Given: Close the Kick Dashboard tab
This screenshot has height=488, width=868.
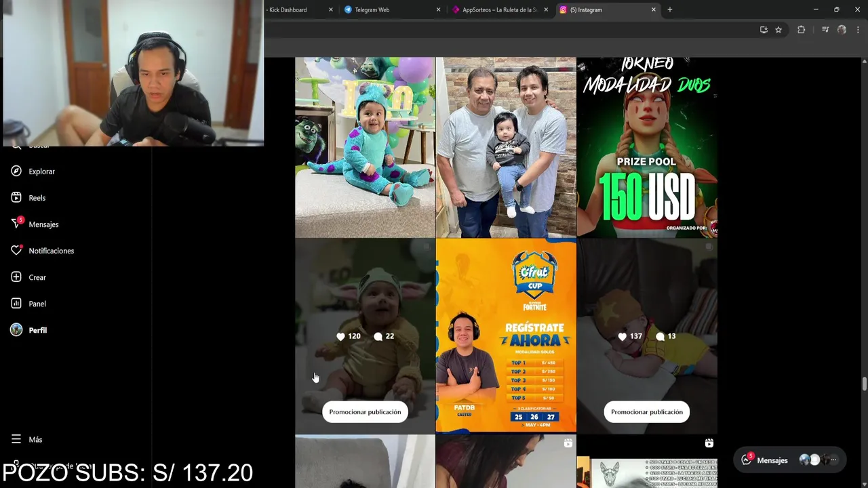Looking at the screenshot, I should [x=331, y=9].
